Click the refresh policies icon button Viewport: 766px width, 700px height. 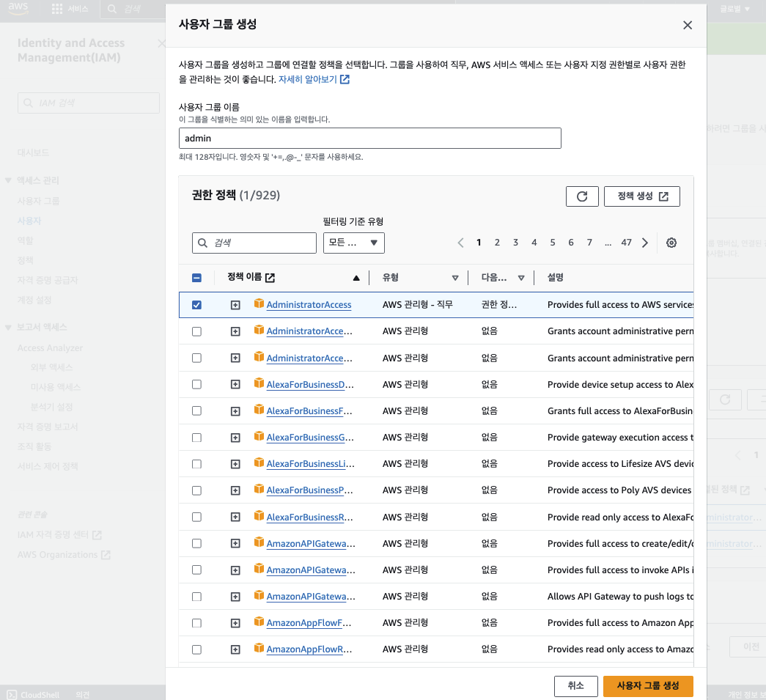(x=582, y=196)
